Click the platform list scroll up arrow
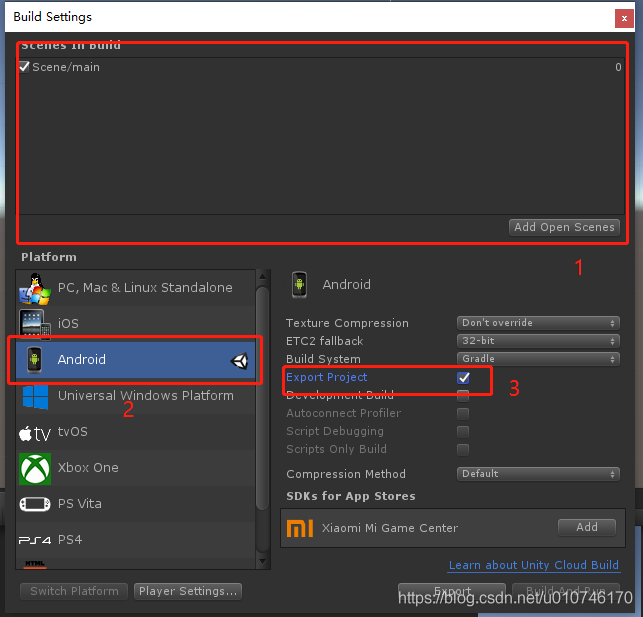Image resolution: width=643 pixels, height=617 pixels. 262,277
